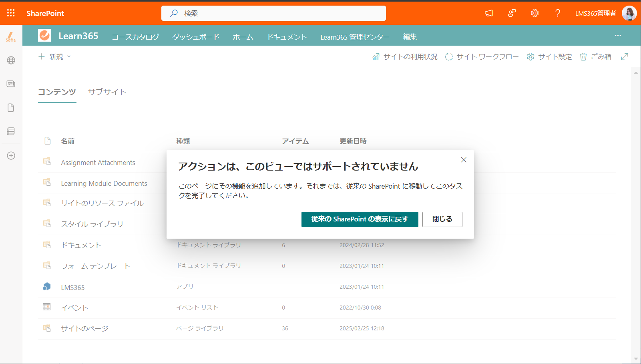Open Assignment Attachments library
641x364 pixels.
[x=98, y=163]
